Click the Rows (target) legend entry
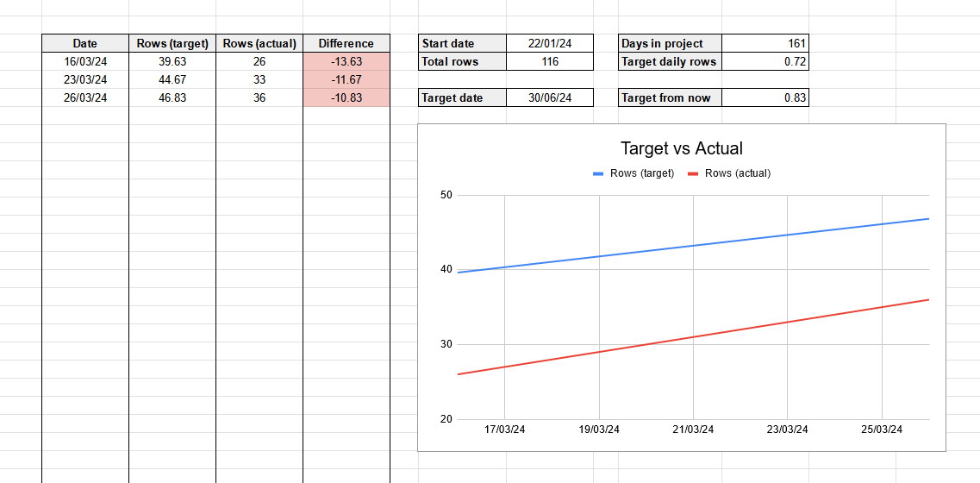Viewport: 980px width, 483px height. pos(634,174)
